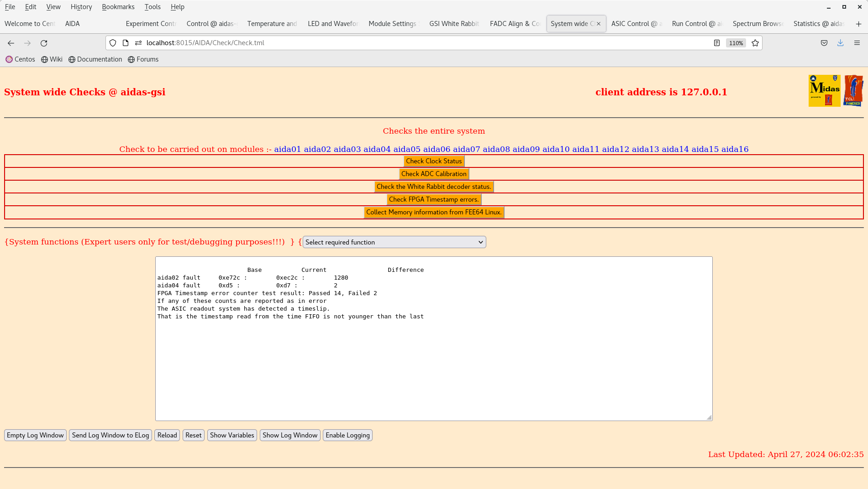Switch to Module Settings tab
The image size is (868, 489).
394,24
